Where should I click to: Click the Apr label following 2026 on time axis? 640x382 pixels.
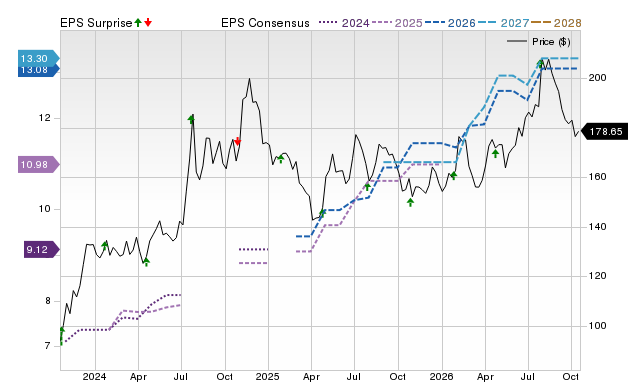tap(485, 376)
